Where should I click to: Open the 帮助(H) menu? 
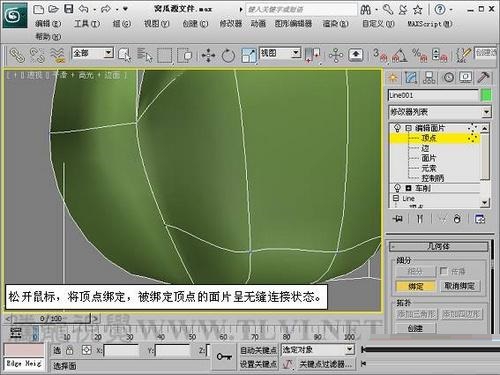click(x=48, y=37)
